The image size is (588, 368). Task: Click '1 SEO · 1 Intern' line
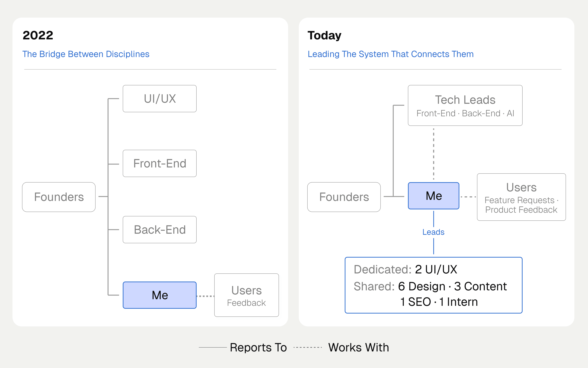pos(439,302)
